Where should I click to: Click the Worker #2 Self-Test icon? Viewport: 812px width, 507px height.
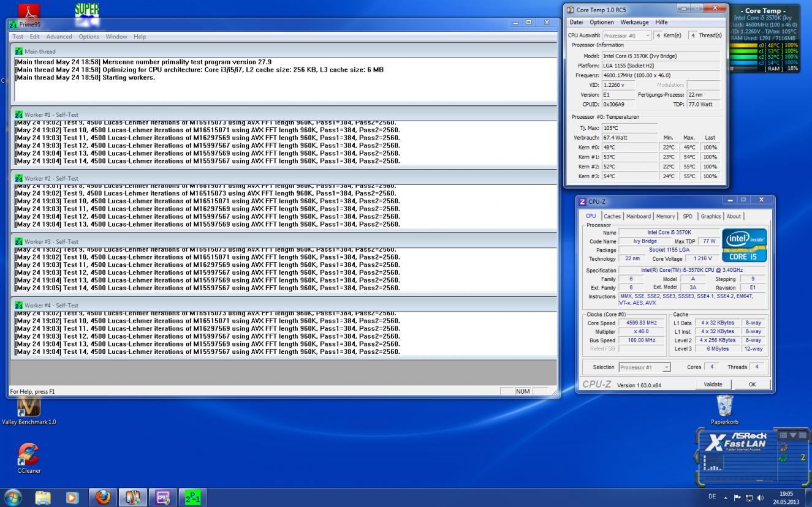click(x=18, y=178)
